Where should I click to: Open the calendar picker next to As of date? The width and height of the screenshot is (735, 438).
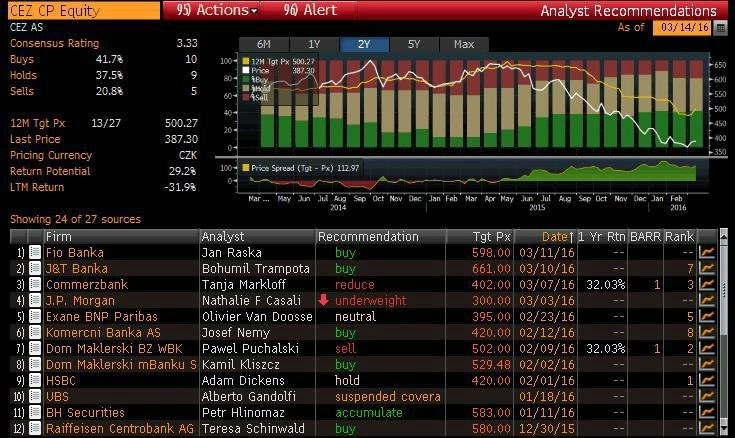coord(720,28)
